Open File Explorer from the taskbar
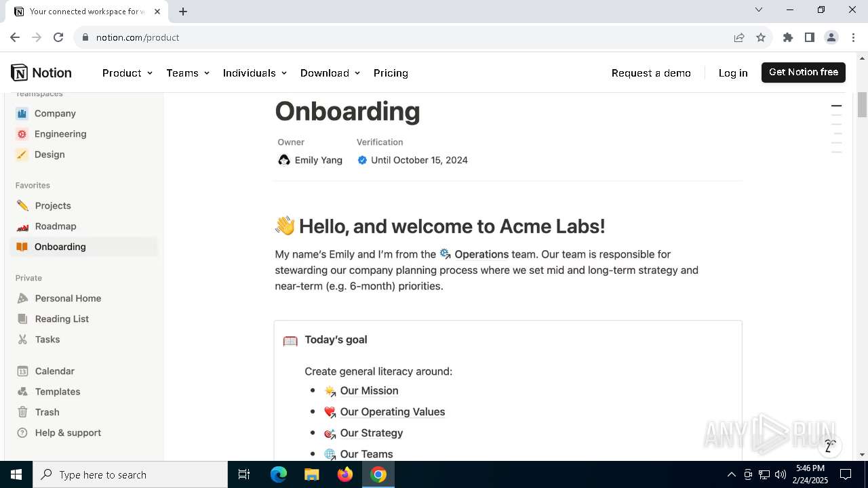This screenshot has height=488, width=868. click(x=312, y=474)
